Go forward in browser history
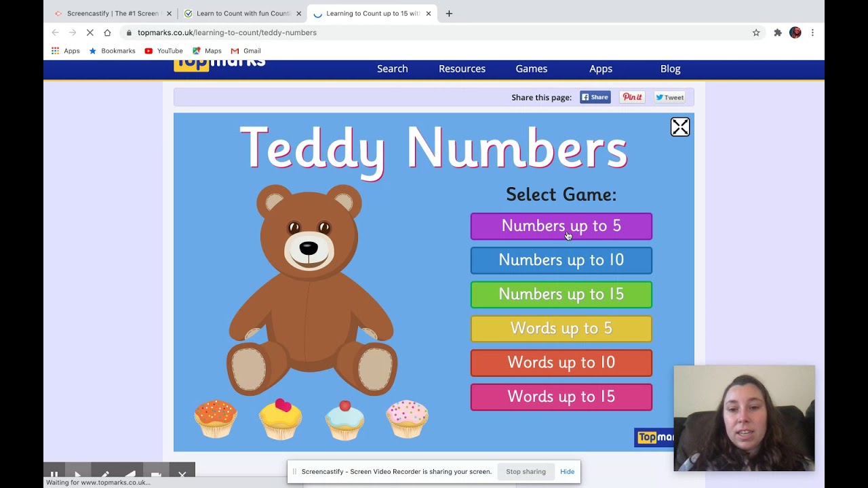868x488 pixels. pos(73,33)
